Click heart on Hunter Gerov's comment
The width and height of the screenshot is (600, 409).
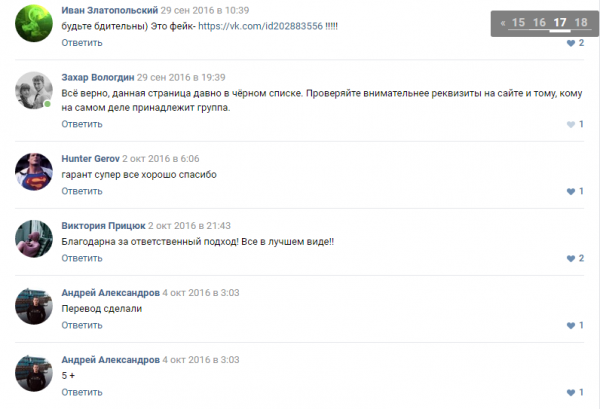pyautogui.click(x=571, y=191)
